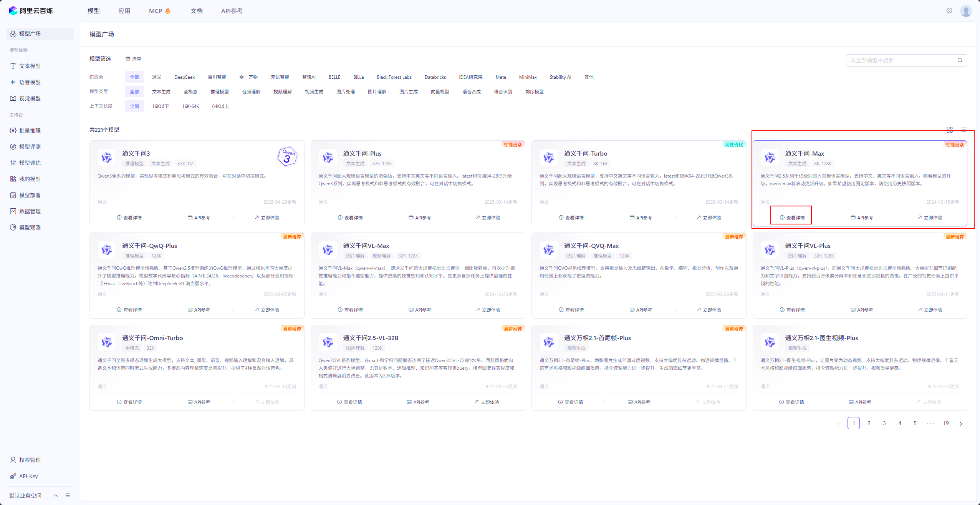Open the API参考 top tab
The image size is (980, 505).
232,11
